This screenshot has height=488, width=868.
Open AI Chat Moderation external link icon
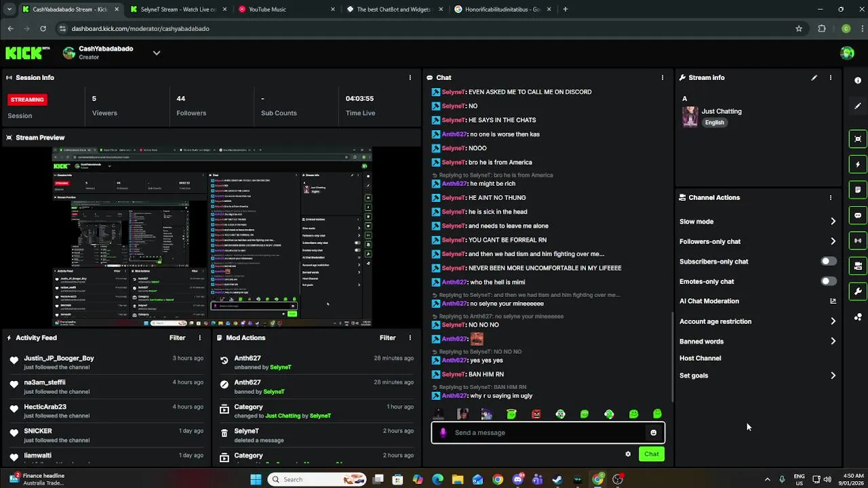pyautogui.click(x=833, y=301)
